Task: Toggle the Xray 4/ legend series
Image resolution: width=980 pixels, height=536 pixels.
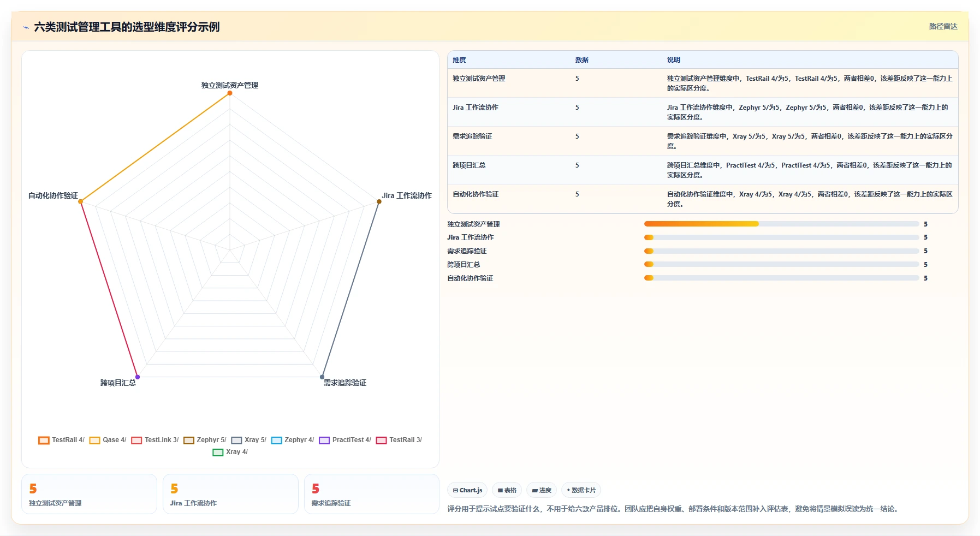Action: pyautogui.click(x=230, y=452)
